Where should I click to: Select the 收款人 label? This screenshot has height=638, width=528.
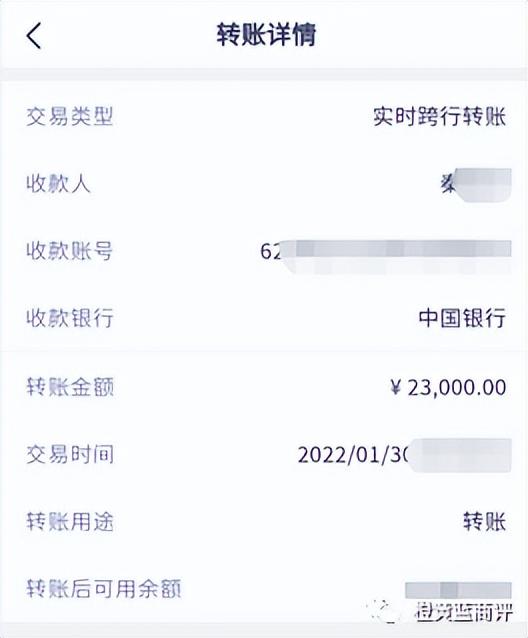point(58,184)
